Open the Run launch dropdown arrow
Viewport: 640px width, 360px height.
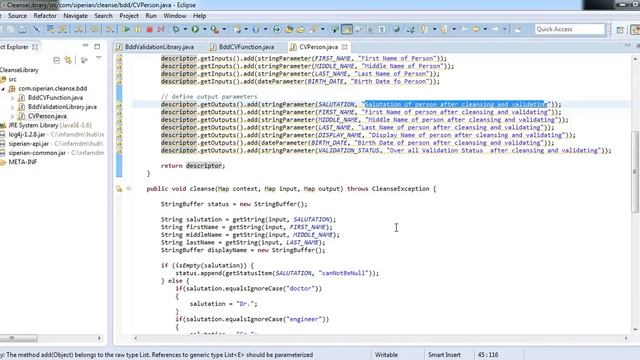[x=204, y=29]
